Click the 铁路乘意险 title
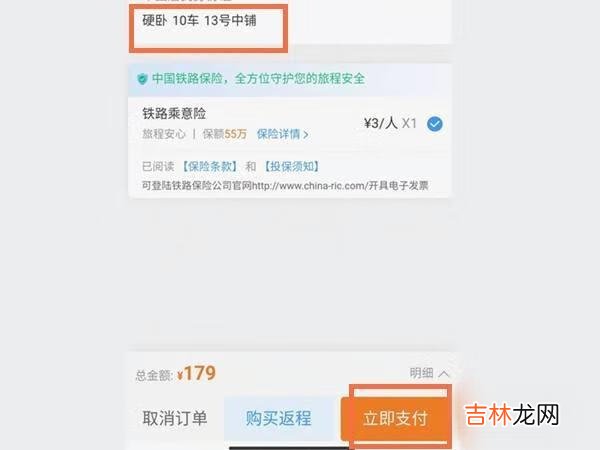The width and height of the screenshot is (600, 450). [174, 113]
